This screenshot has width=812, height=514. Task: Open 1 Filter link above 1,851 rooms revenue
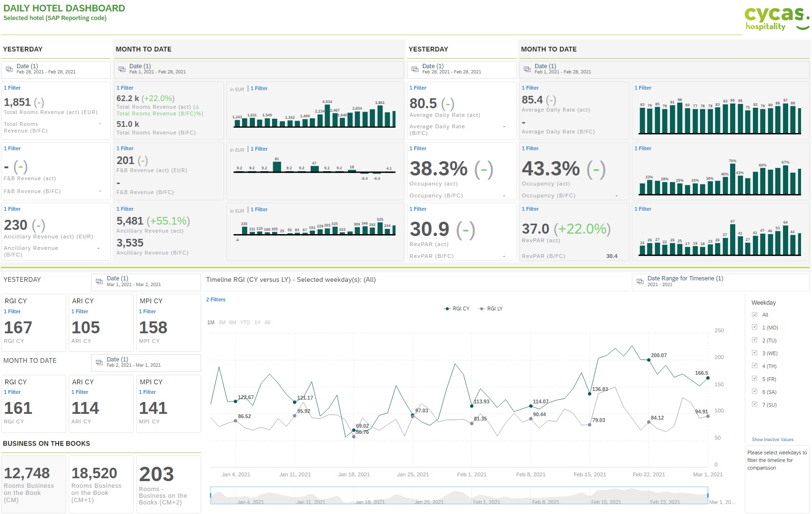12,88
